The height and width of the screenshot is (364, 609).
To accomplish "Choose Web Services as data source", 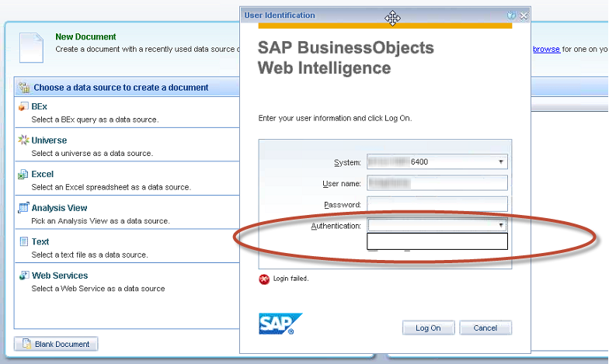I will coord(60,275).
